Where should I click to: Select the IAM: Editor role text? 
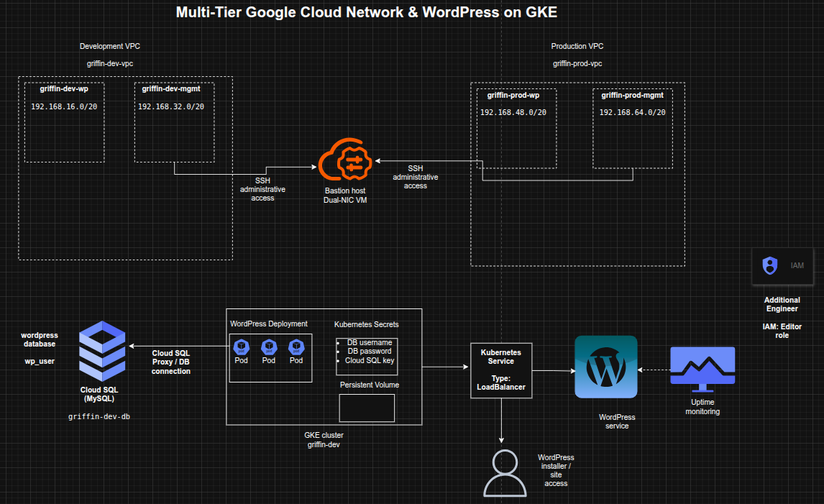pos(782,331)
